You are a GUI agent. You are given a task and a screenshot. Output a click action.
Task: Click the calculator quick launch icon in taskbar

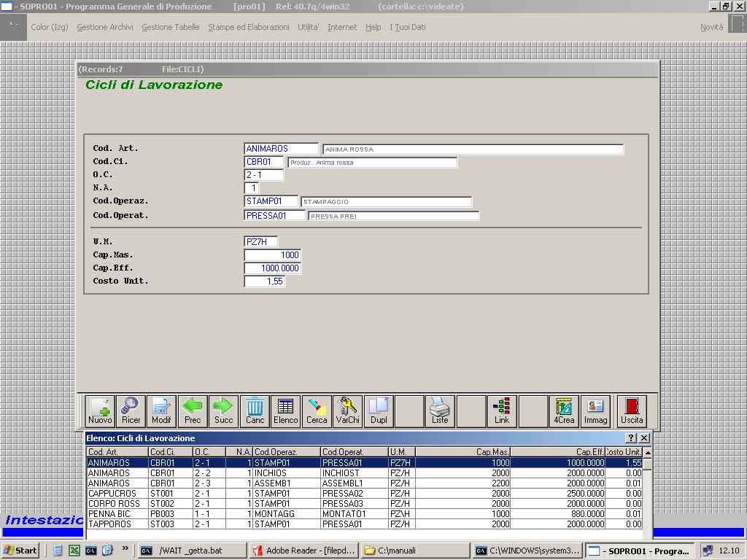pos(58,551)
